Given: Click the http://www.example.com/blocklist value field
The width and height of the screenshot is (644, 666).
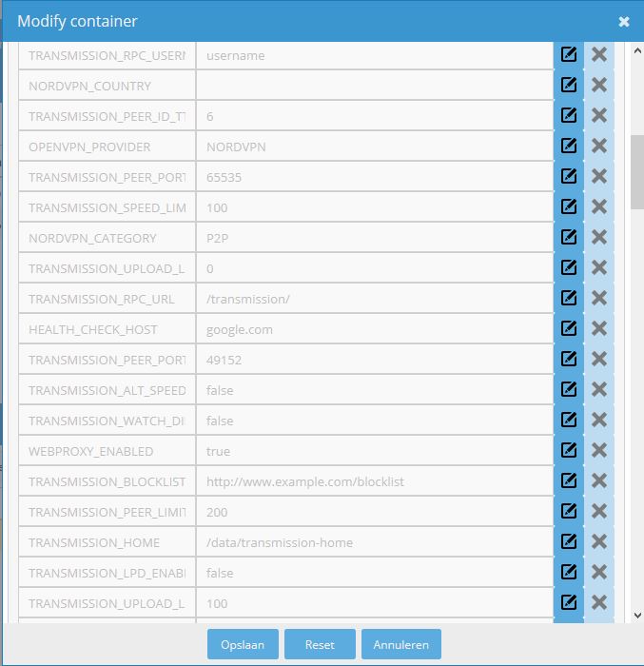Looking at the screenshot, I should coord(375,481).
